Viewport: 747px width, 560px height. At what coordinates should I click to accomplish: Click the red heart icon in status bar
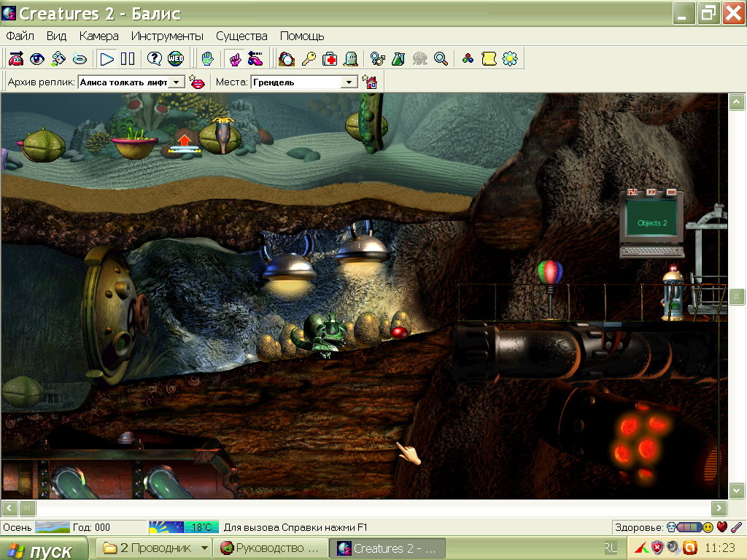click(722, 527)
